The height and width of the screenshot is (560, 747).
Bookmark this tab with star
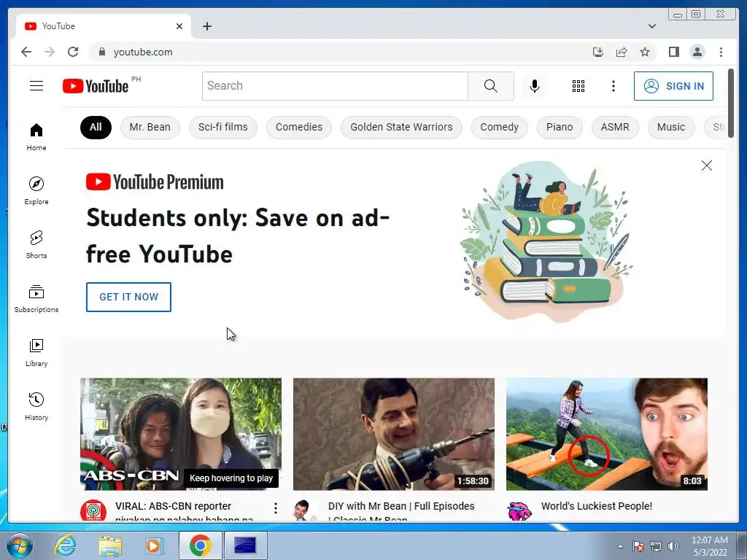click(645, 52)
